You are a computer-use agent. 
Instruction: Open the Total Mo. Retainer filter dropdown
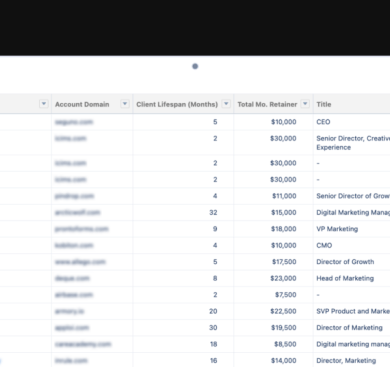point(305,104)
